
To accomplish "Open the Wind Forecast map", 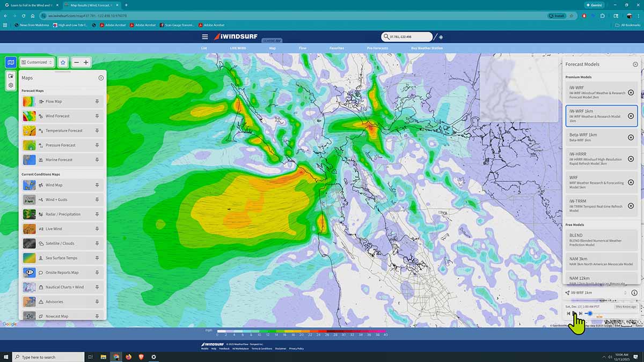I will [x=57, y=116].
